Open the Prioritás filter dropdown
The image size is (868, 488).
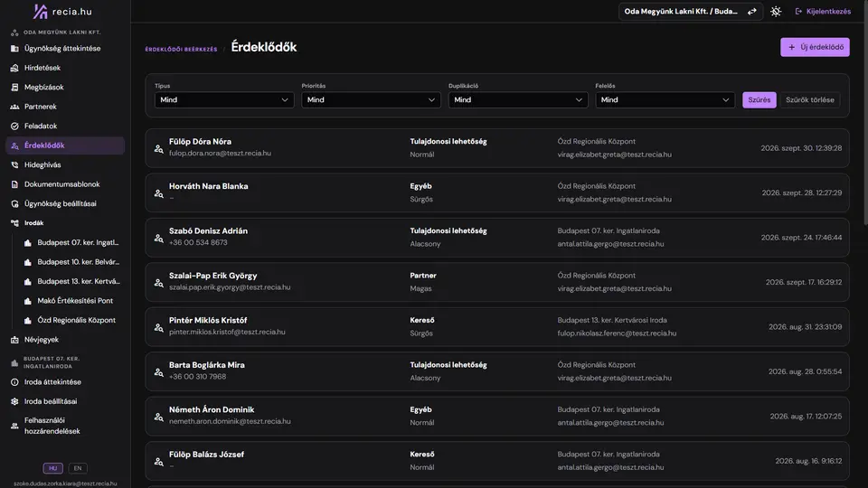coord(371,100)
